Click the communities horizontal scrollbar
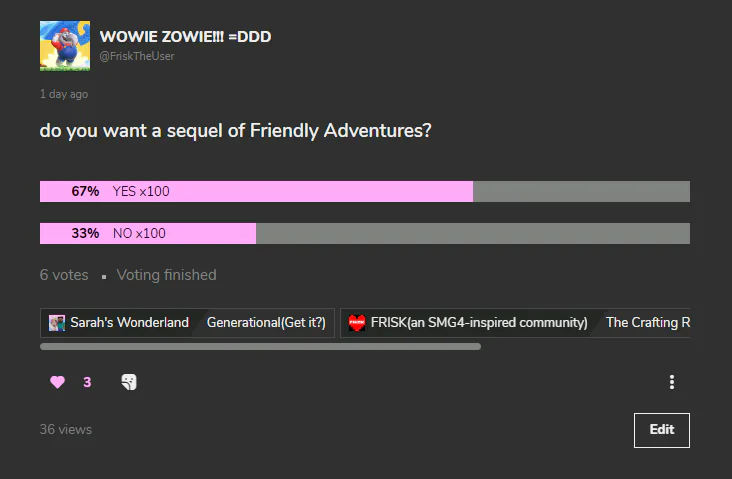 coord(260,346)
